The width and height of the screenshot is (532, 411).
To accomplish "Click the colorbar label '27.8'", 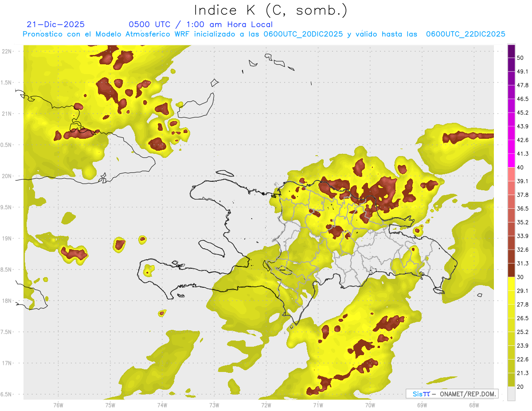I will (522, 305).
